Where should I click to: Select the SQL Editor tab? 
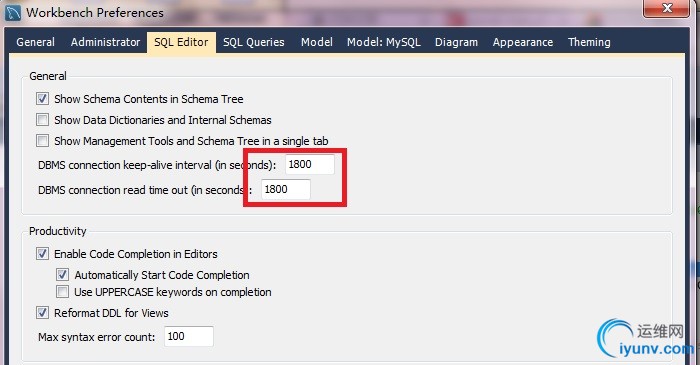[x=181, y=42]
